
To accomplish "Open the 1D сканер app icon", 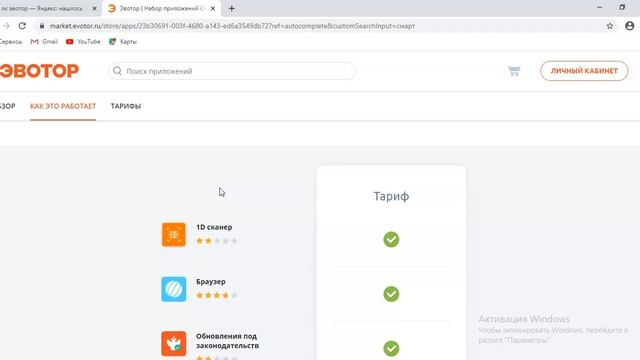I will click(173, 235).
